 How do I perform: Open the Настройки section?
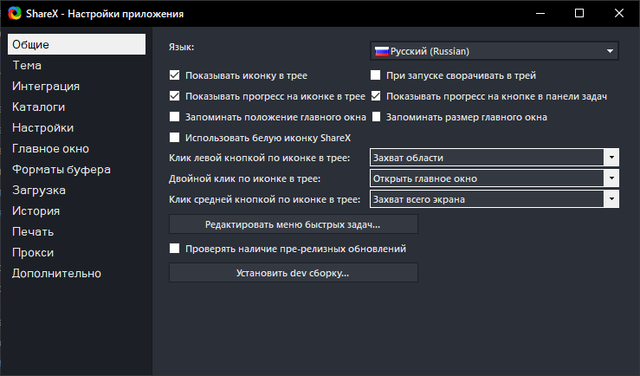point(43,128)
